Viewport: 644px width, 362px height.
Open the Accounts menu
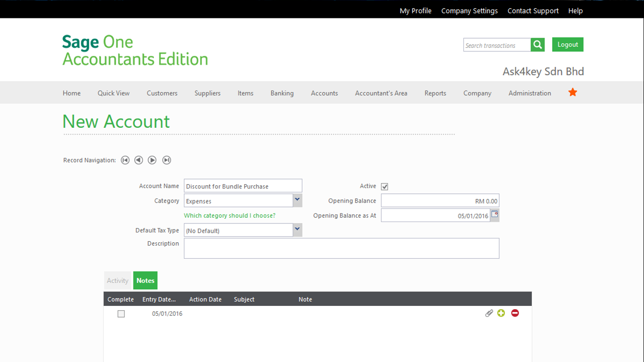[x=324, y=93]
